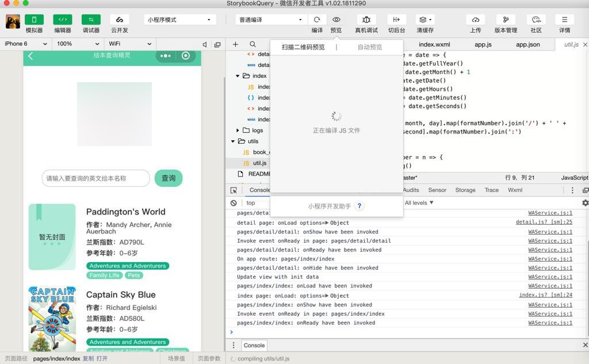Open the 详情 details menu icon
The width and height of the screenshot is (589, 364).
[x=565, y=20]
